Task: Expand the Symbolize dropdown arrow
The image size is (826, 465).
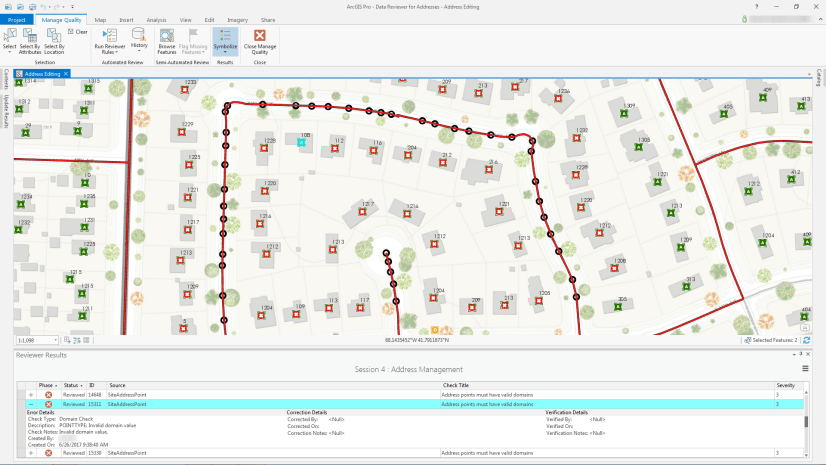Action: tap(225, 52)
